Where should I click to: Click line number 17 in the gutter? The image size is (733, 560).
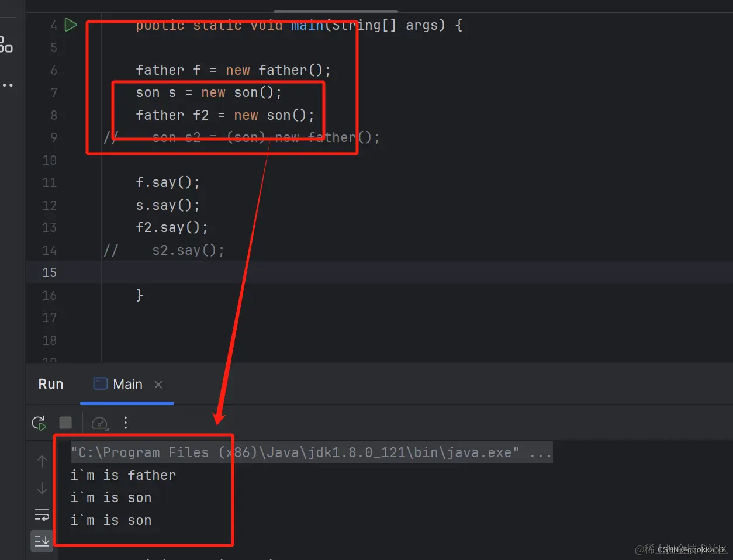pos(50,317)
